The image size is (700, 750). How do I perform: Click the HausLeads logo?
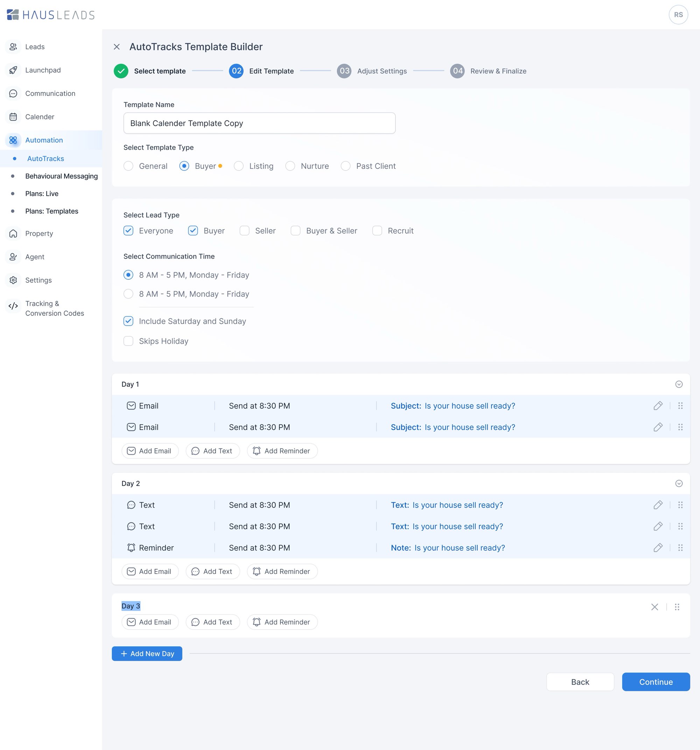point(50,15)
